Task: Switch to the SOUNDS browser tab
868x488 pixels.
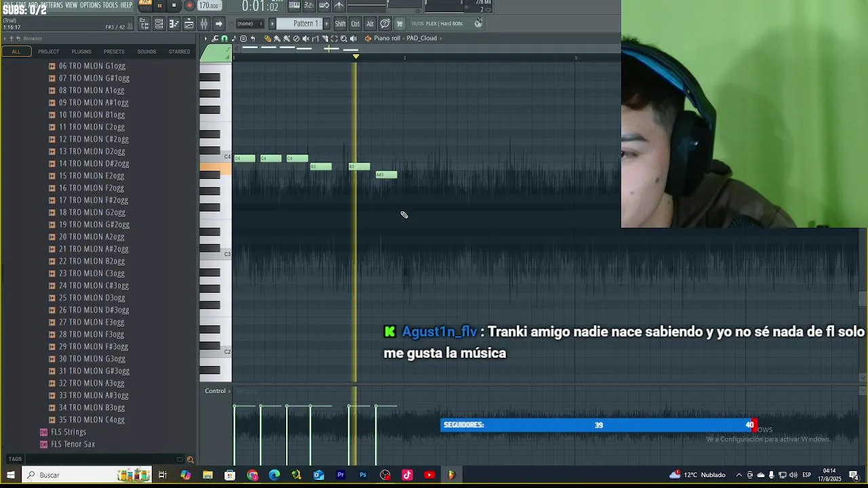Action: (x=146, y=52)
